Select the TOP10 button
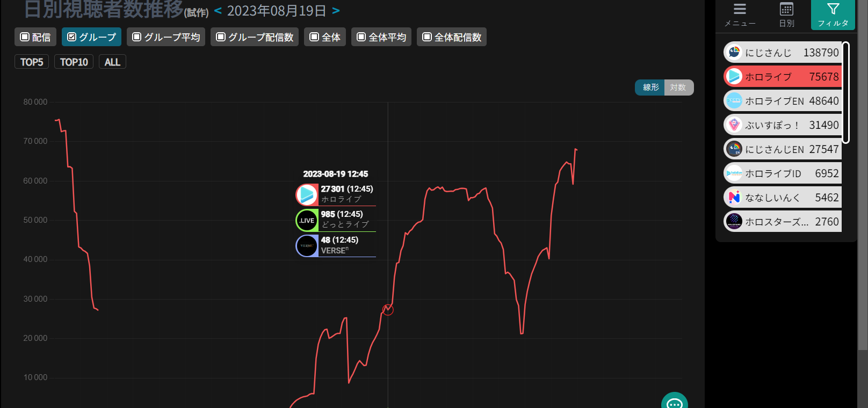Screen dimensions: 868x408 pyautogui.click(x=74, y=62)
